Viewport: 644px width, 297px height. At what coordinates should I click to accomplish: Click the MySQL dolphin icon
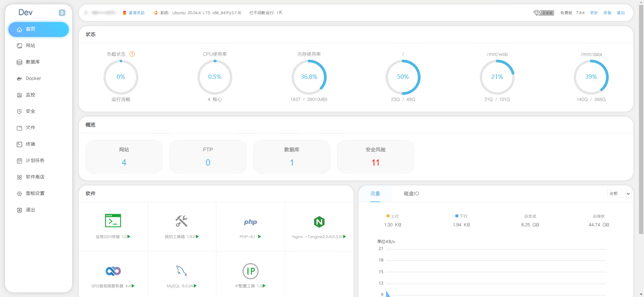[x=181, y=271]
